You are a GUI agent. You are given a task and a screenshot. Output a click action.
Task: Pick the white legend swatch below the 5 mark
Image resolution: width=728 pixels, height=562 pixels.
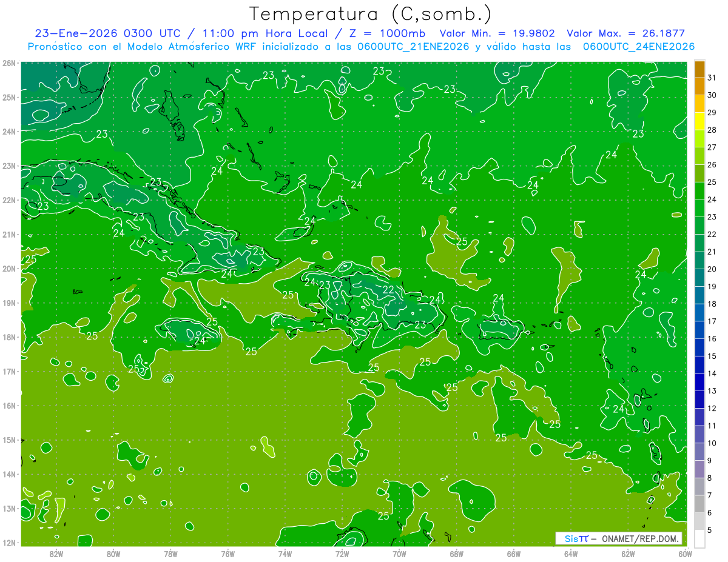tap(699, 538)
